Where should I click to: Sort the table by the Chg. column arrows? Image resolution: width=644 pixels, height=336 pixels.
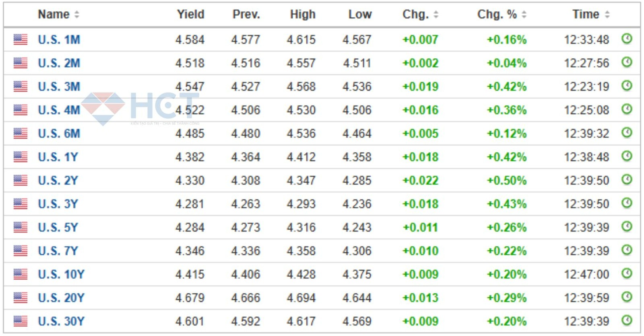[x=436, y=15]
